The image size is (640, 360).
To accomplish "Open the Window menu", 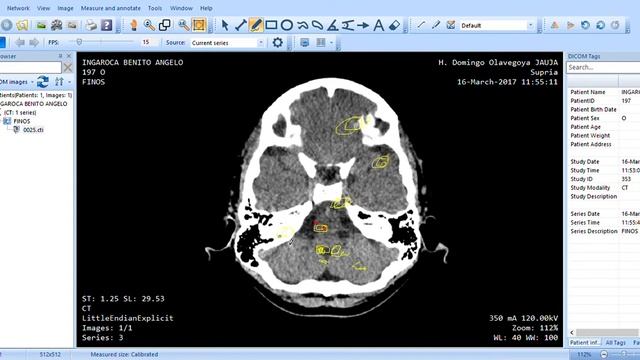I will click(181, 8).
